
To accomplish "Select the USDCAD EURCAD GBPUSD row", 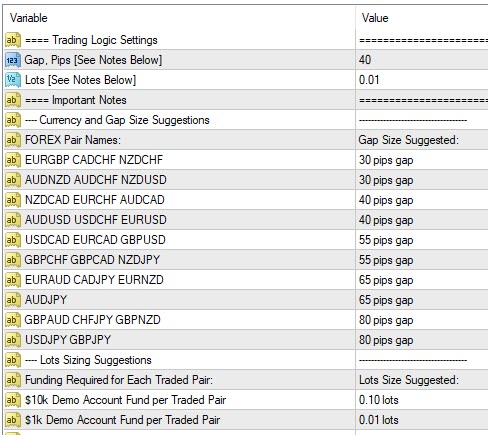I will point(246,240).
